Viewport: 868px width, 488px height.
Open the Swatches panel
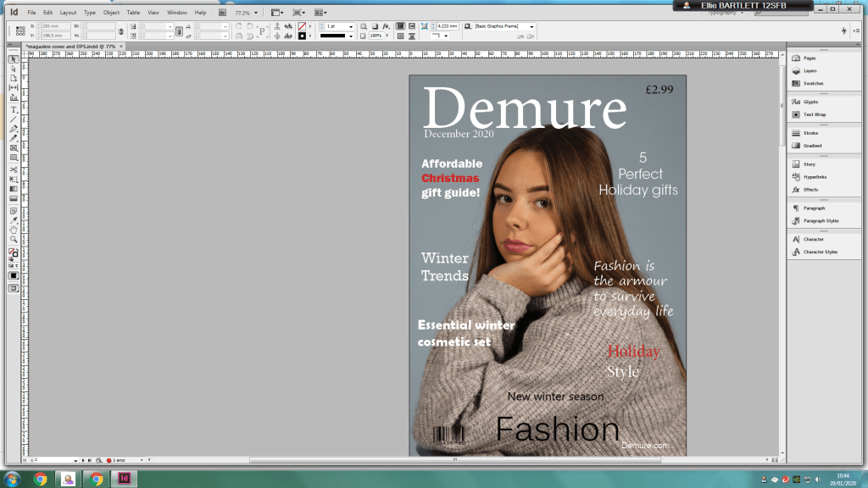click(x=812, y=83)
